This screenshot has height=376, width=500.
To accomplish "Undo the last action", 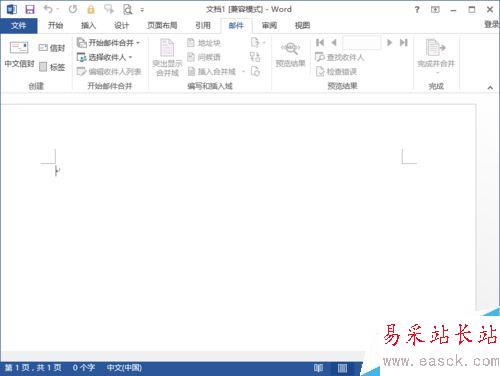I will pos(49,9).
